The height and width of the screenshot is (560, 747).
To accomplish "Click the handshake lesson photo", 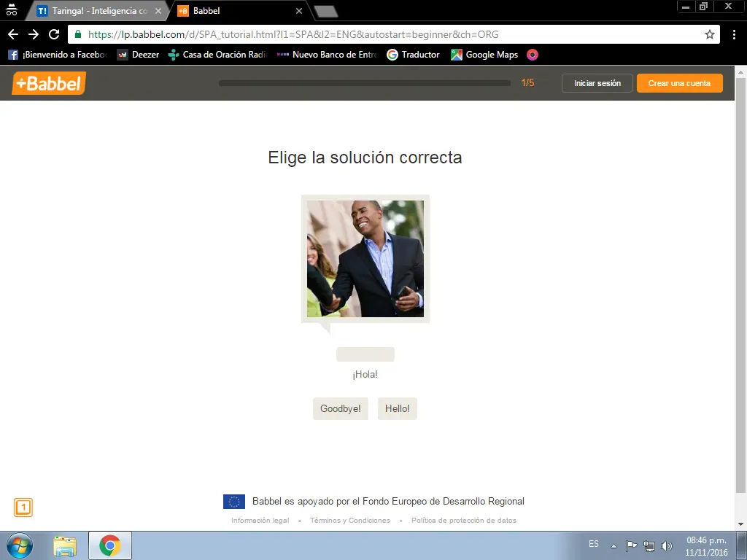I will [x=365, y=259].
